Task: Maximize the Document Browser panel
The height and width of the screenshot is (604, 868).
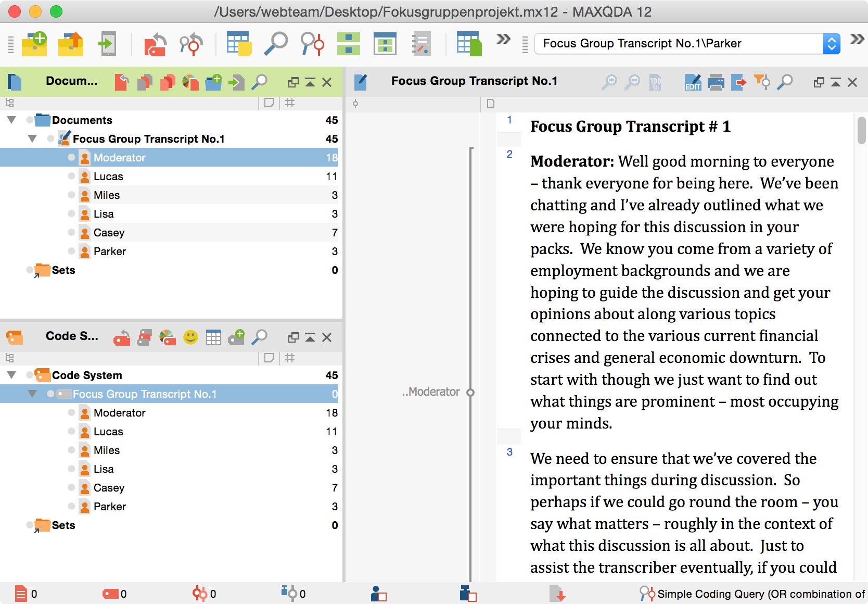Action: tap(835, 82)
